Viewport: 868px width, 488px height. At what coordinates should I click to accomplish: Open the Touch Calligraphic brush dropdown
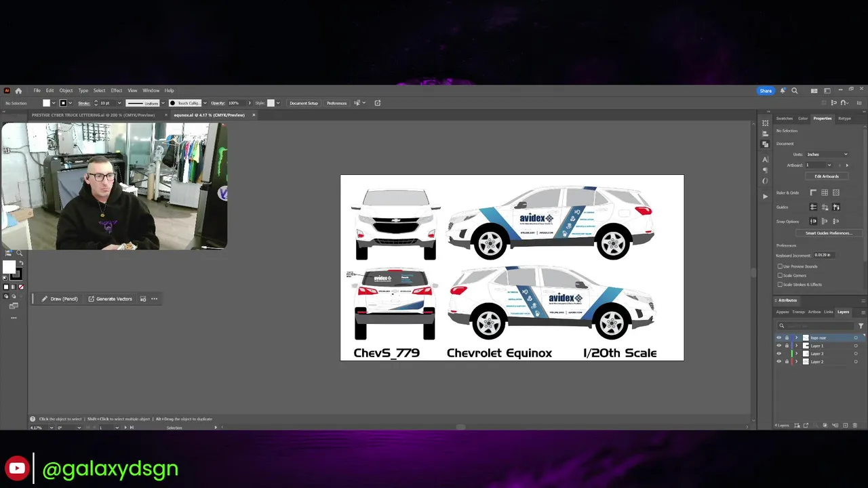205,103
